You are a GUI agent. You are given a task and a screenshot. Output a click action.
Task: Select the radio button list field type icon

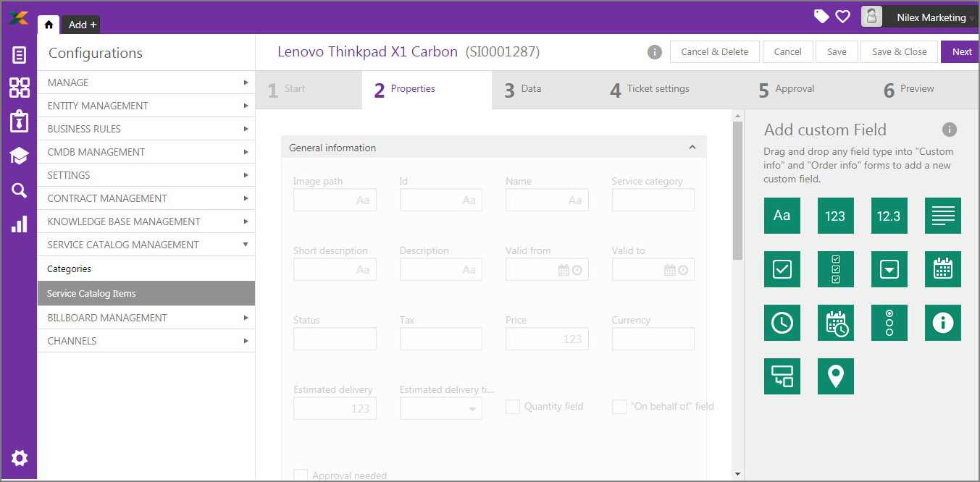[889, 323]
